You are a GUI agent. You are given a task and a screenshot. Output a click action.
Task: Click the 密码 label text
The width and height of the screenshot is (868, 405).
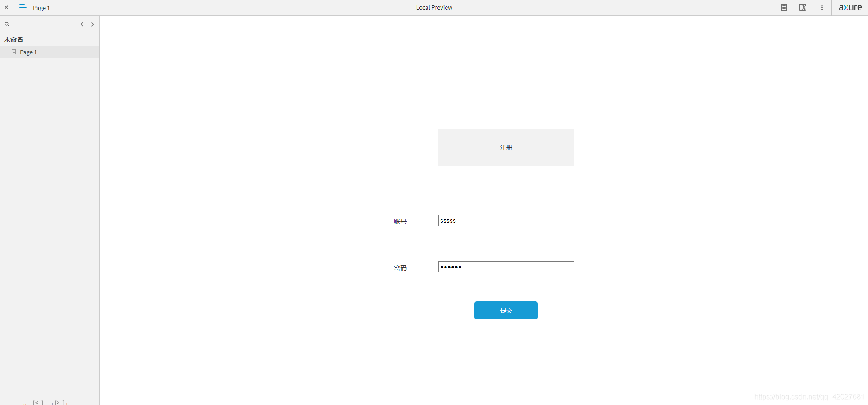pyautogui.click(x=400, y=268)
